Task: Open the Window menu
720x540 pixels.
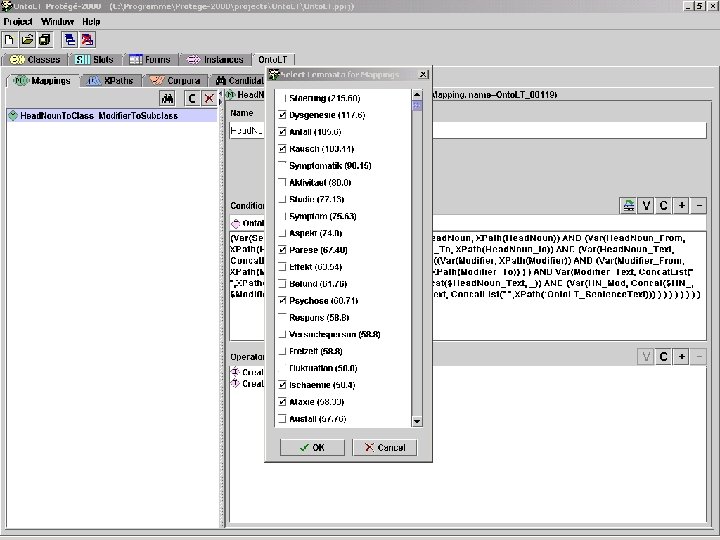Action: 57,22
